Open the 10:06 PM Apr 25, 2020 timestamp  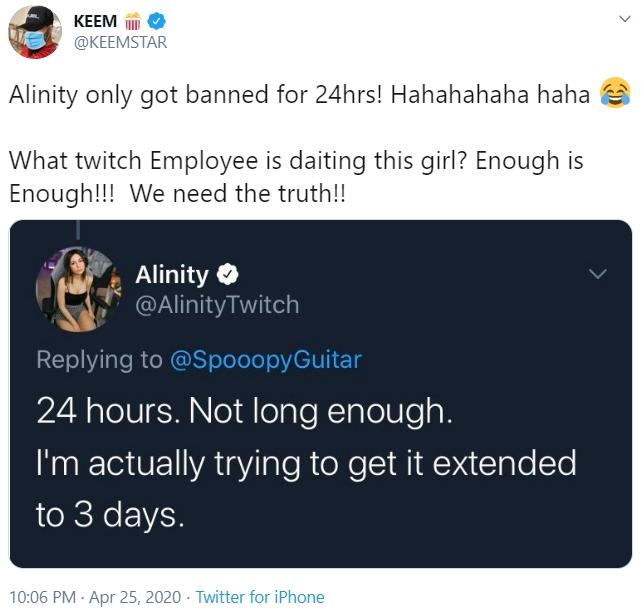(96, 597)
